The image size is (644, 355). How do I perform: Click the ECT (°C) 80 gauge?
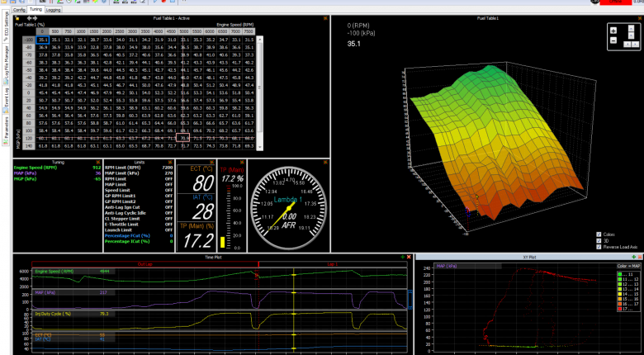click(x=196, y=178)
